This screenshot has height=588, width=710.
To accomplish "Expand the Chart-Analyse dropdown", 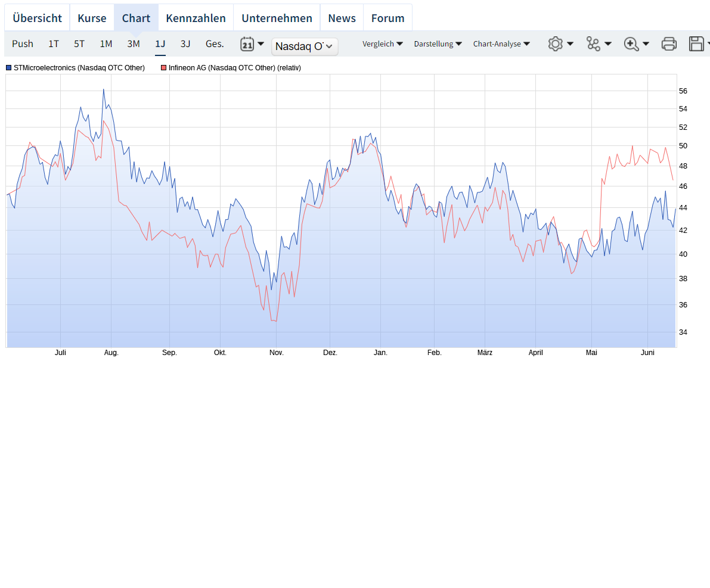I will point(501,43).
